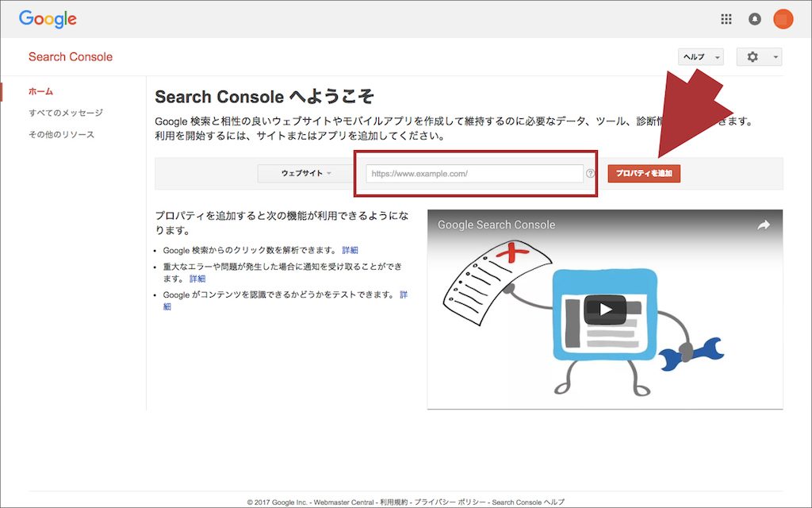Open 詳細 link for click analysis

click(350, 250)
